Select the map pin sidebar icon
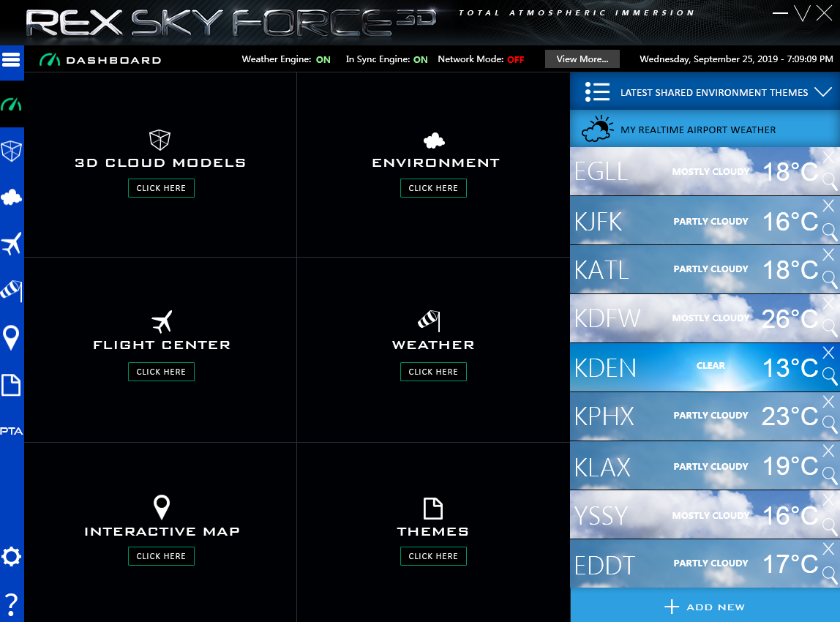The image size is (840, 622). (12, 338)
